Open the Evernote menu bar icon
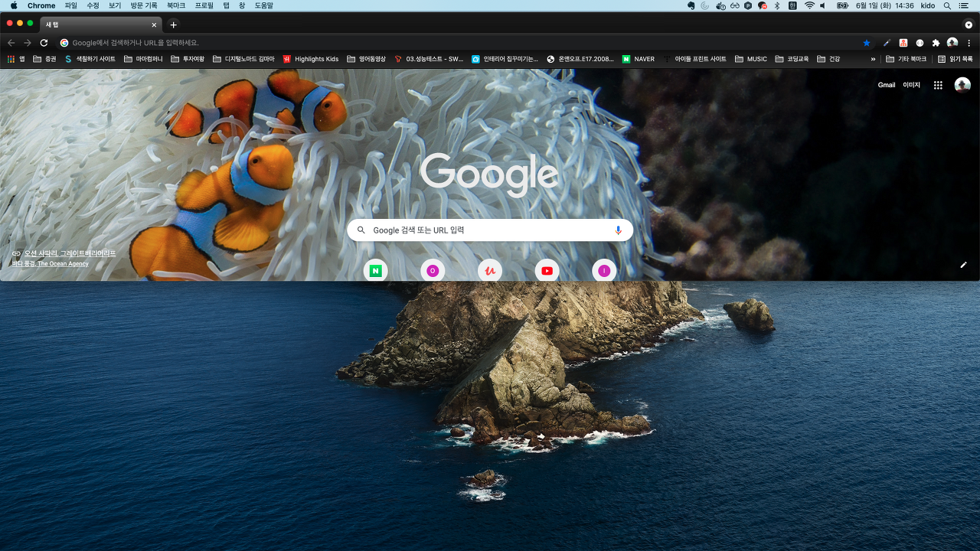 (x=691, y=5)
